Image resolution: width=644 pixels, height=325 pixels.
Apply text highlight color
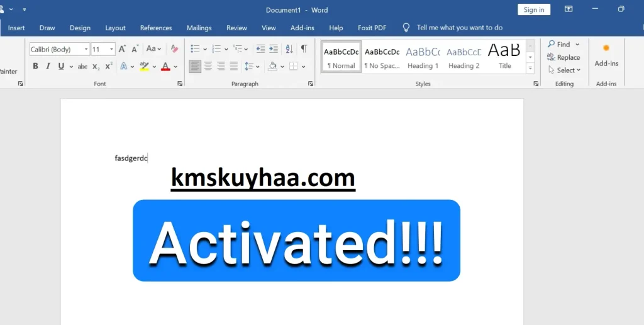click(x=144, y=66)
